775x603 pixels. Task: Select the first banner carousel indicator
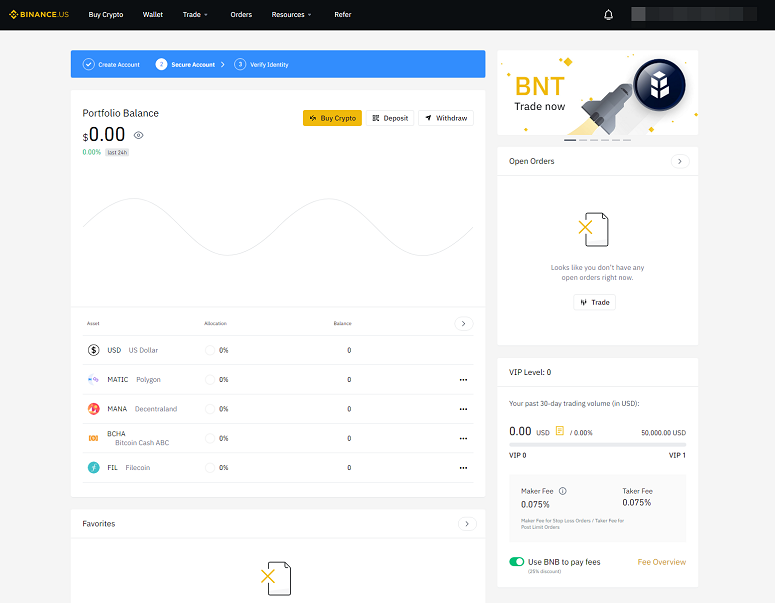click(570, 140)
